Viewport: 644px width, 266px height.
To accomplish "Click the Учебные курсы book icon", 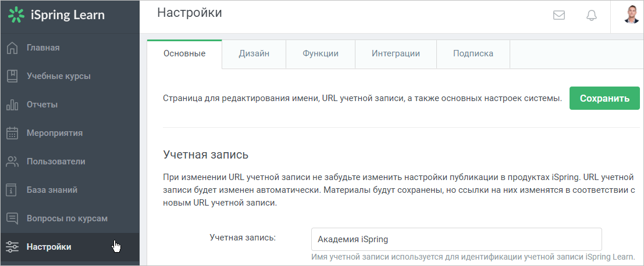I will click(13, 76).
